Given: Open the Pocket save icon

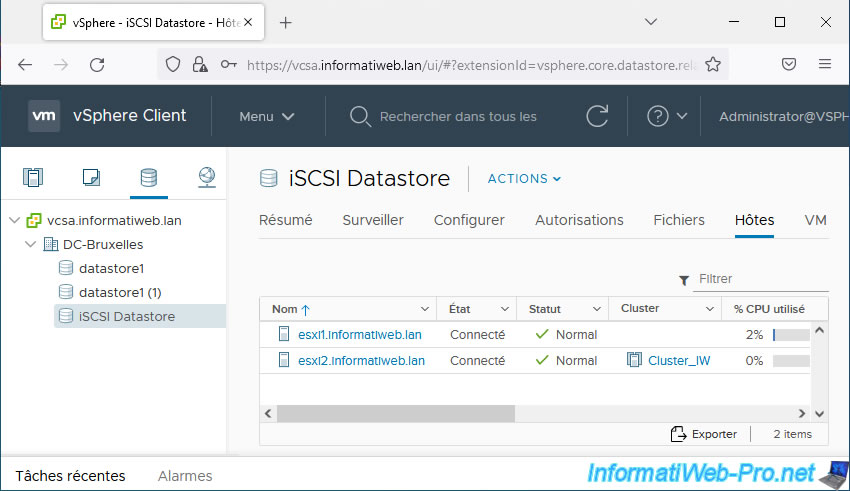Looking at the screenshot, I should (x=789, y=64).
